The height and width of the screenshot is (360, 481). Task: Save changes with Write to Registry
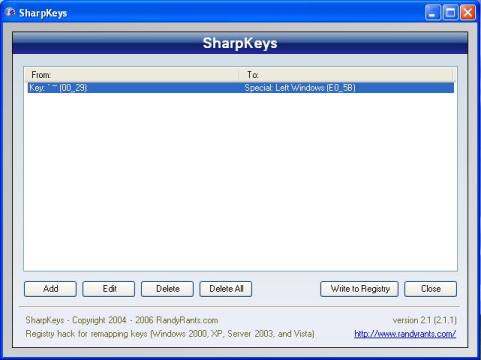click(x=359, y=289)
